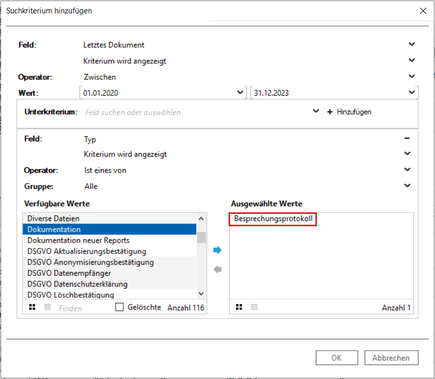Click the Alle group value
435x379 pixels.
tap(91, 186)
